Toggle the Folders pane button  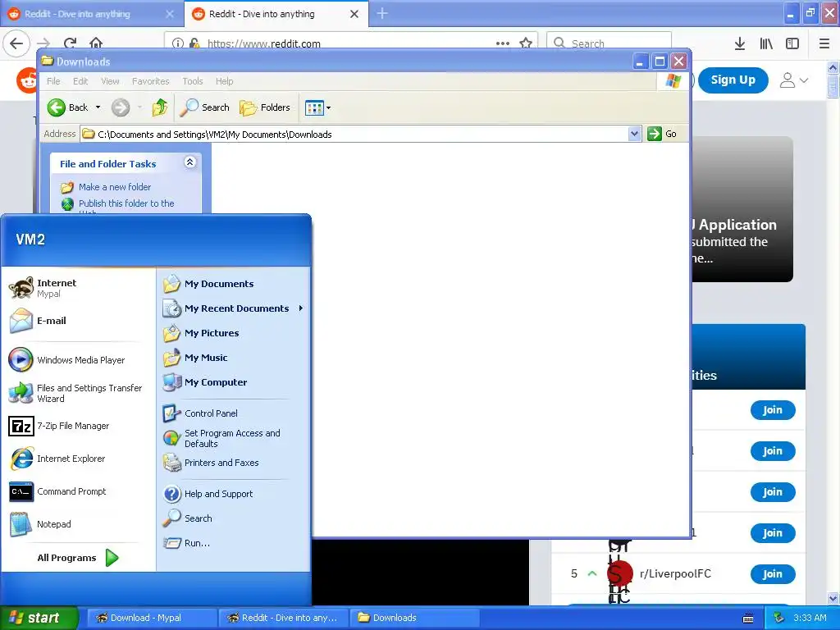[265, 107]
